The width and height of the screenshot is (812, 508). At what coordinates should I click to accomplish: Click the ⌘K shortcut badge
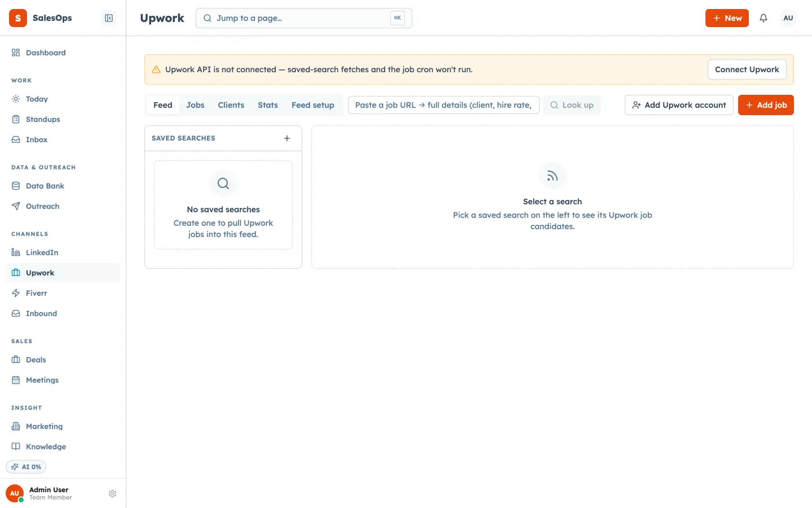(397, 18)
